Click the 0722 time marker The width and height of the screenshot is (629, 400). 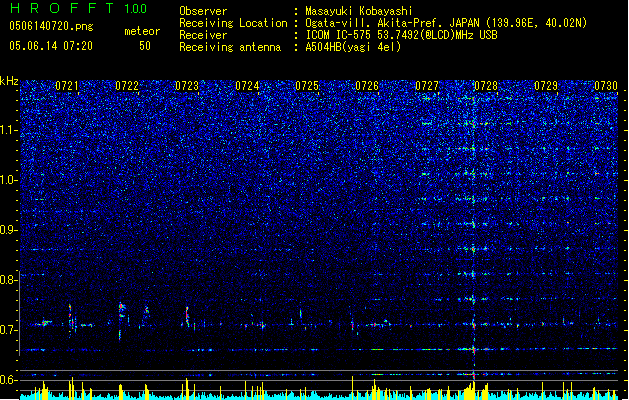127,86
